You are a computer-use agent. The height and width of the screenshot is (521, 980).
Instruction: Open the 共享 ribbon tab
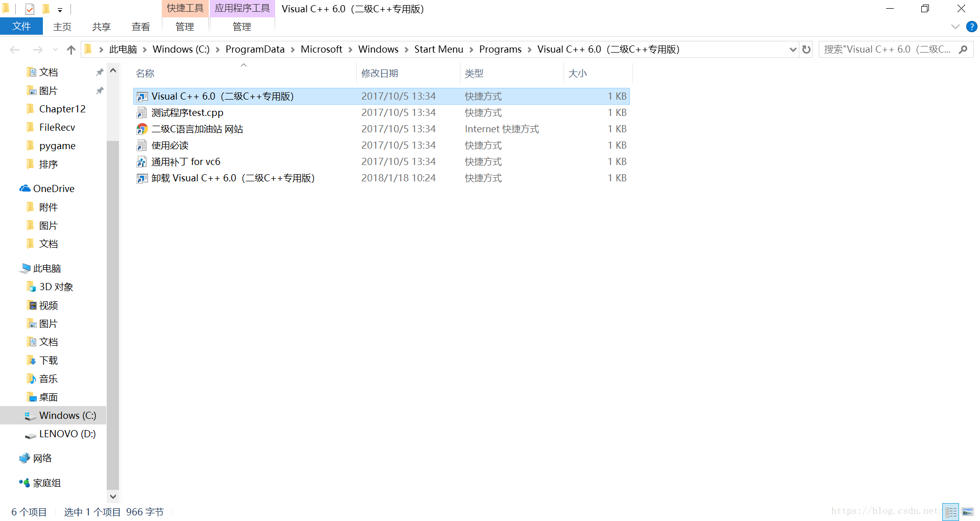102,27
